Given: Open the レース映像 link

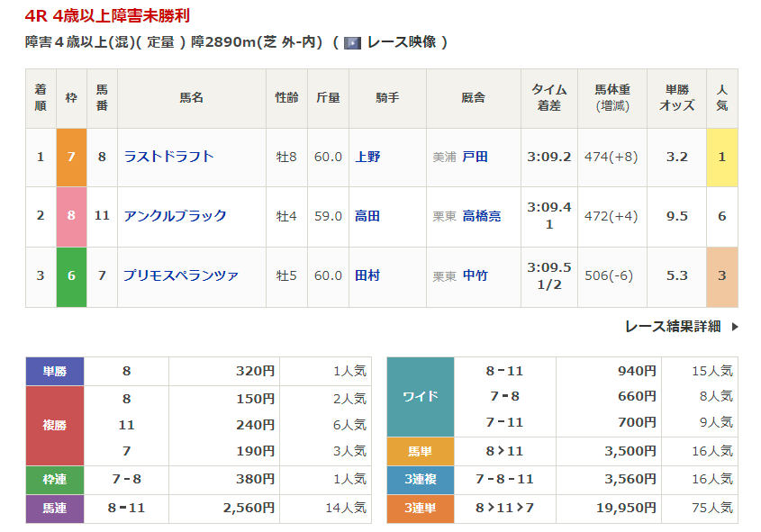Looking at the screenshot, I should tap(401, 42).
